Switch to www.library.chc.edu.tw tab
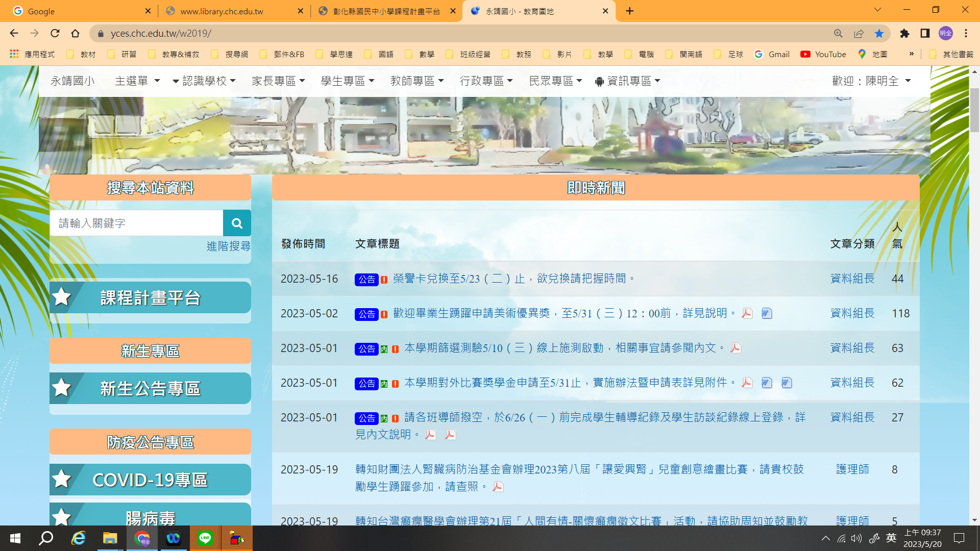Image resolution: width=980 pixels, height=551 pixels. tap(235, 11)
